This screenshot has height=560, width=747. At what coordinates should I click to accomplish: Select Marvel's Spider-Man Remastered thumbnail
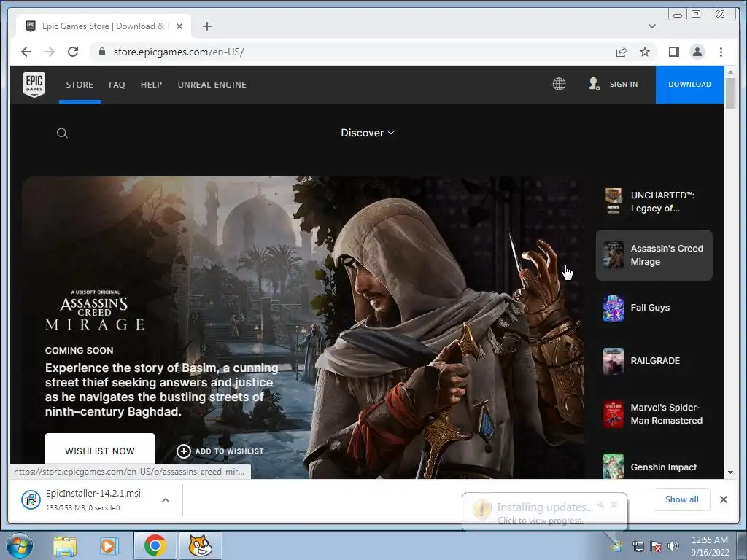coord(613,414)
